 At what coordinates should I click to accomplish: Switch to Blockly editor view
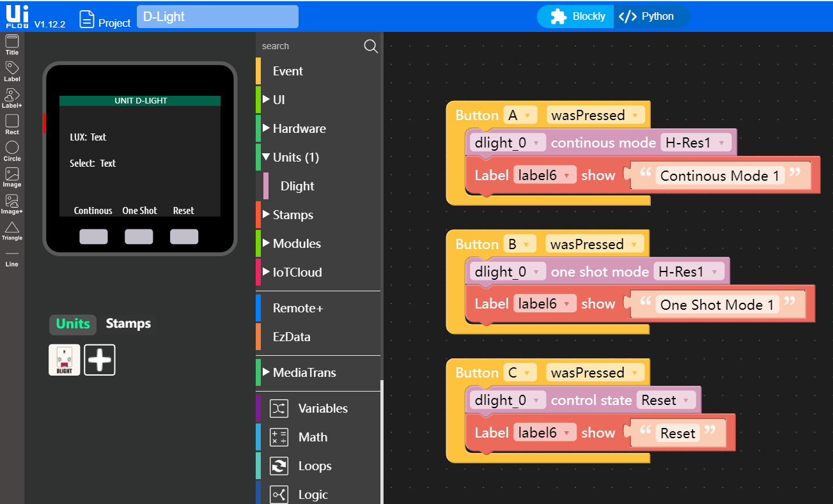tap(577, 17)
